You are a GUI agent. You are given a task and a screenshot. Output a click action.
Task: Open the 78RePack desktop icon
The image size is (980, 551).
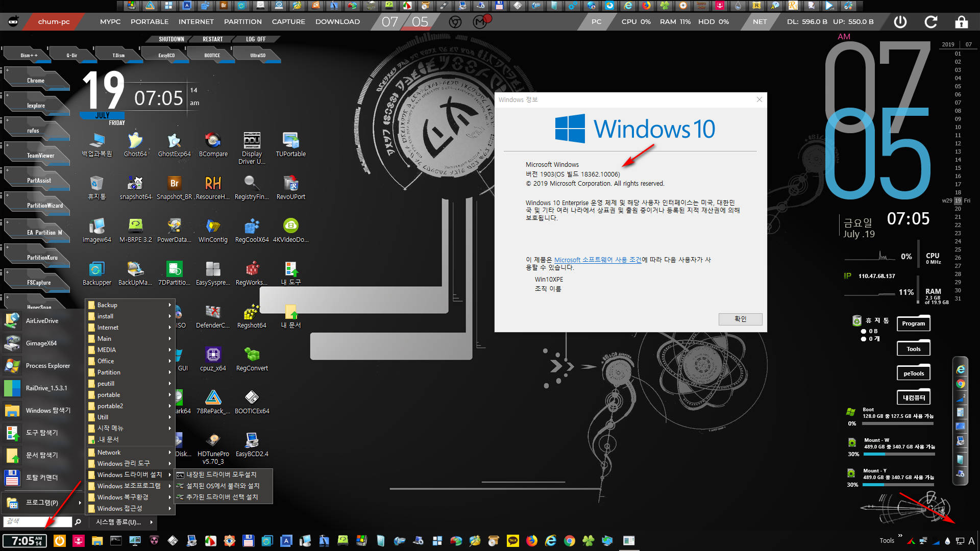[x=213, y=402]
